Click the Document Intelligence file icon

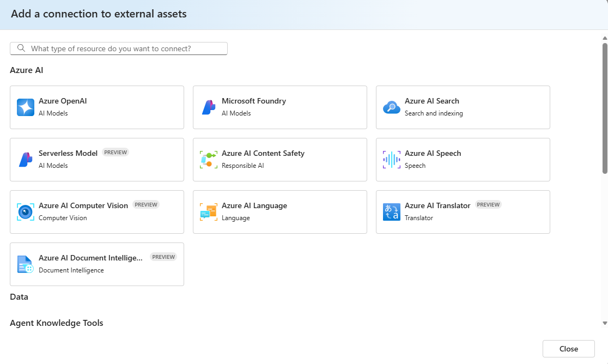[x=26, y=264]
